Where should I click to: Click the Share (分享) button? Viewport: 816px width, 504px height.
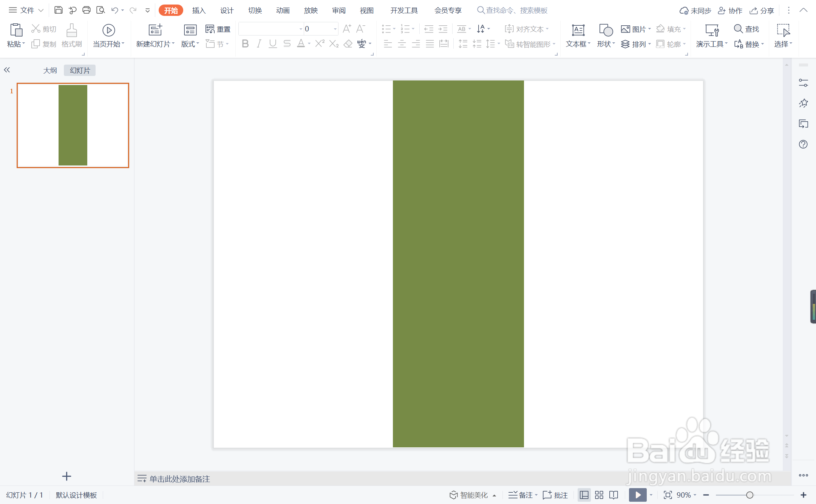pos(762,11)
